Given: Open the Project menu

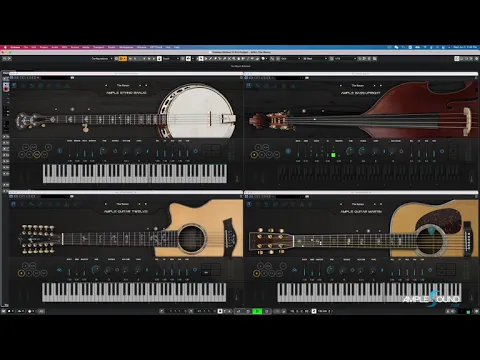Looking at the screenshot, I should tap(44, 47).
